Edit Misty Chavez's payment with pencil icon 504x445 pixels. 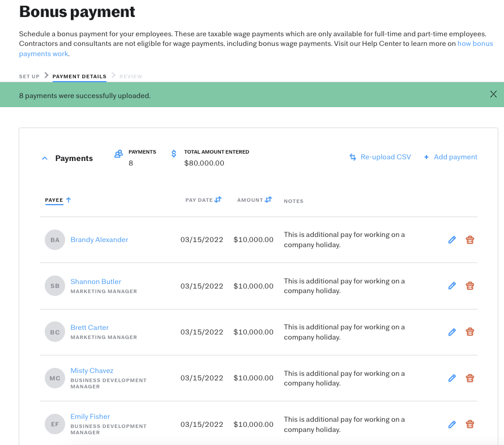(452, 378)
